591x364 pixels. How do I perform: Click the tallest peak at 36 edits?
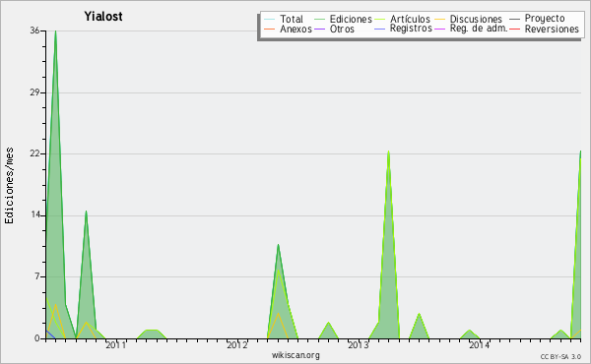[x=55, y=31]
